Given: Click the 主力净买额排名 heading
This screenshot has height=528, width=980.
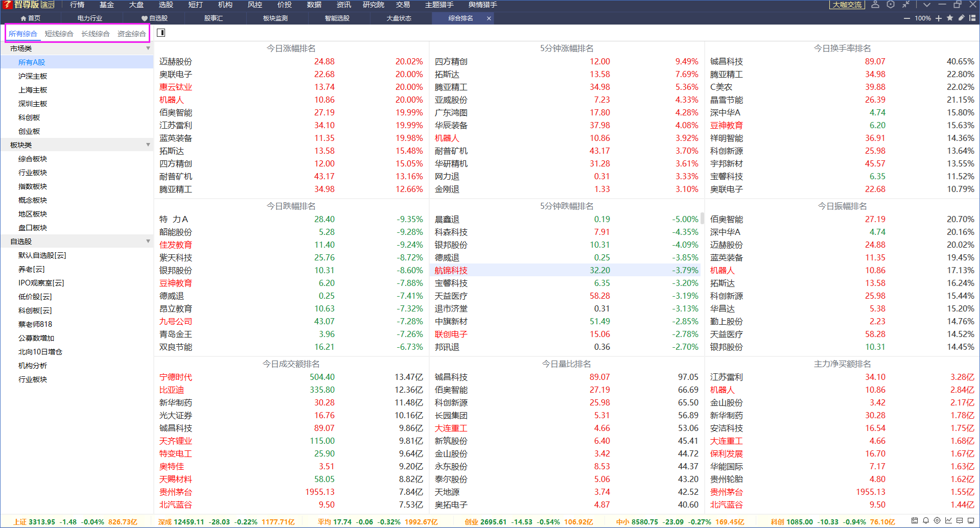Looking at the screenshot, I should [842, 364].
